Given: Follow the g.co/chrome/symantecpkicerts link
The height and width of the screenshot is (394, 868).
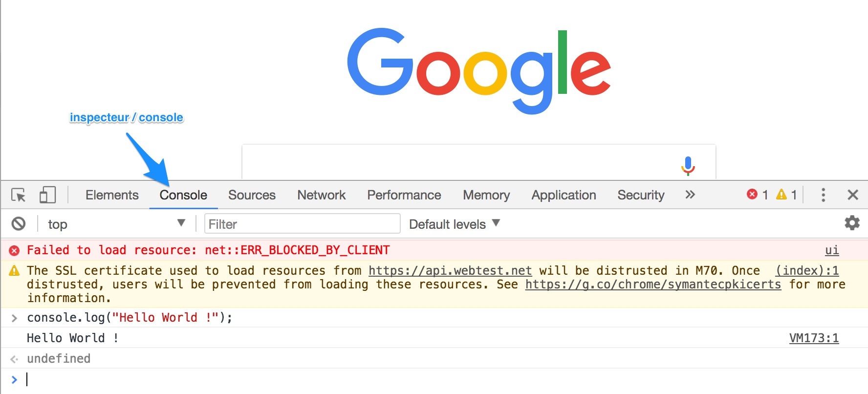Looking at the screenshot, I should (653, 285).
